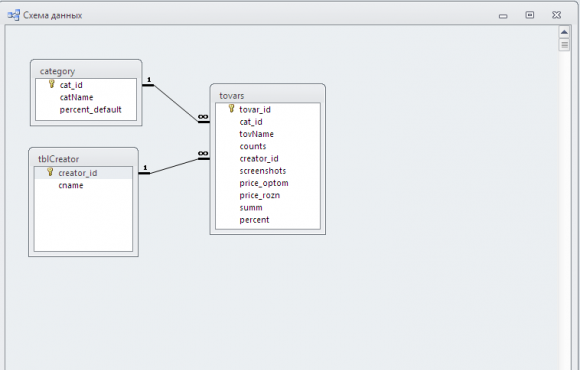Image resolution: width=580 pixels, height=370 pixels.
Task: Click the key icon beside tovar_id
Action: (232, 108)
